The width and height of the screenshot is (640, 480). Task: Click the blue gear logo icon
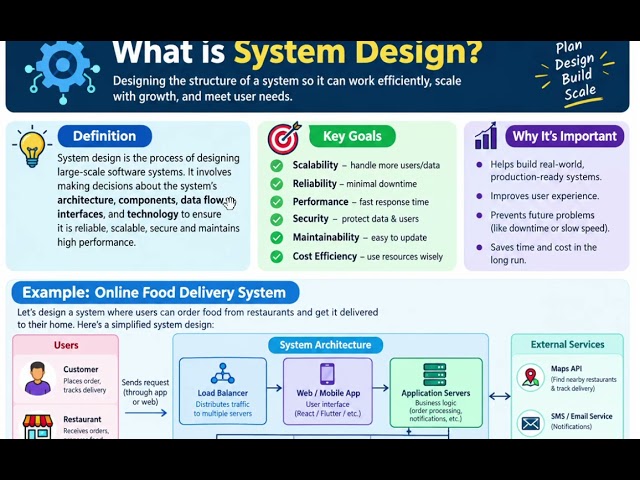click(x=62, y=72)
